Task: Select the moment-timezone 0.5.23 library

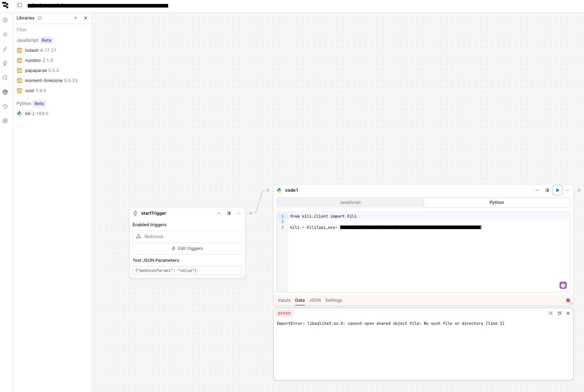Action: pos(52,81)
